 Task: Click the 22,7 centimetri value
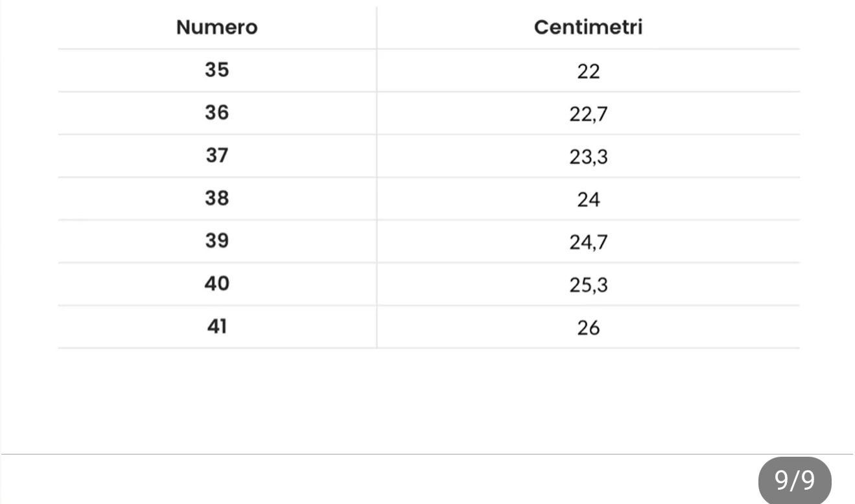(x=588, y=115)
